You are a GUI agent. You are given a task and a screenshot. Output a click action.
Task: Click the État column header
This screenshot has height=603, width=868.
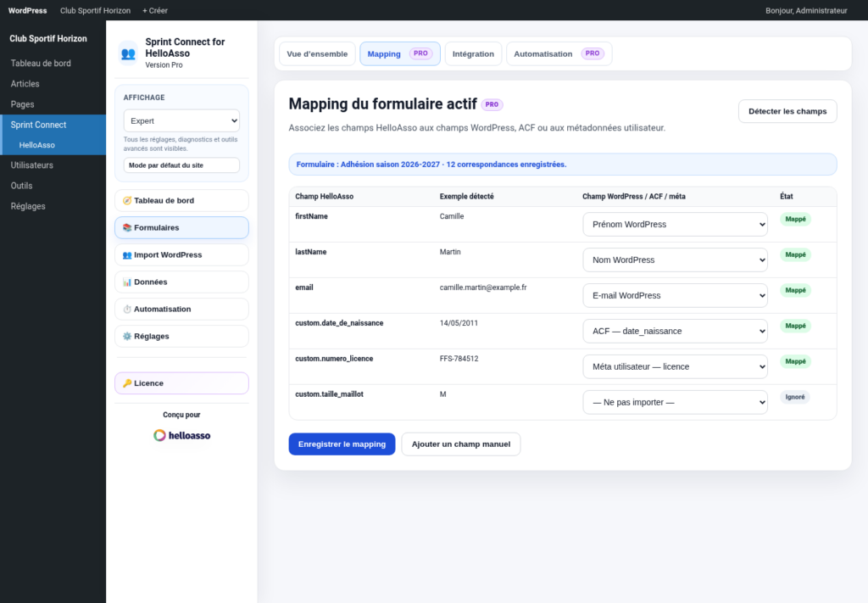point(786,197)
